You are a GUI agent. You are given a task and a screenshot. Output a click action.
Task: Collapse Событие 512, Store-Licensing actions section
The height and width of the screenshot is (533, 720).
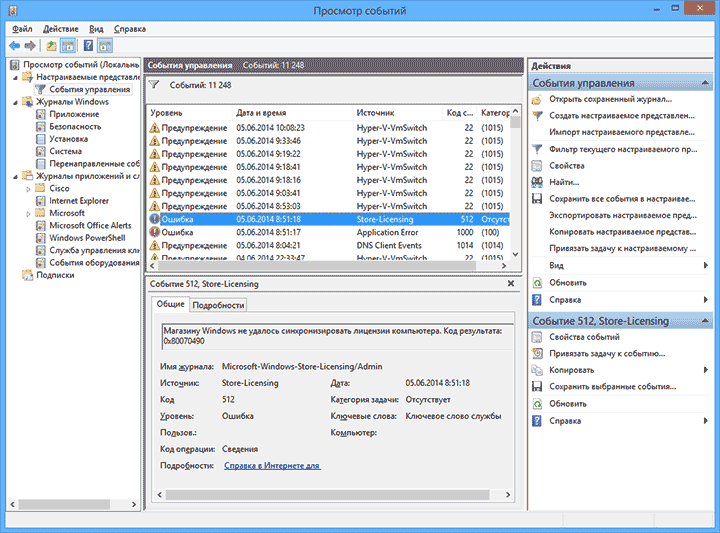tap(705, 321)
